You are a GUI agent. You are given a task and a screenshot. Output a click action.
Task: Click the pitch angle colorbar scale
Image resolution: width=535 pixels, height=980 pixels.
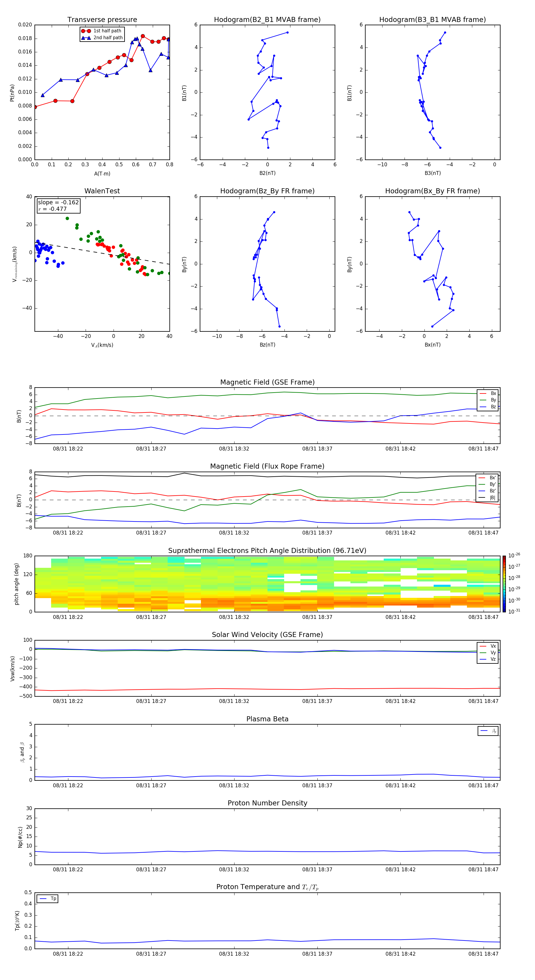click(x=504, y=584)
